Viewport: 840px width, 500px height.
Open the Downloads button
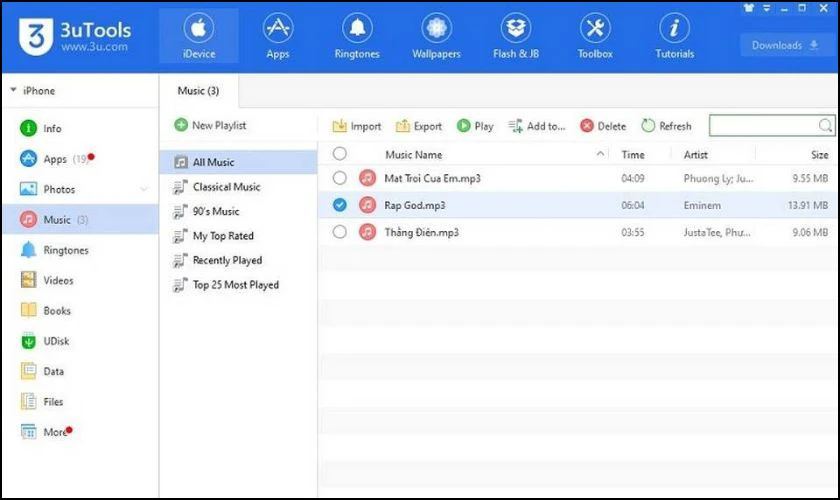point(785,45)
